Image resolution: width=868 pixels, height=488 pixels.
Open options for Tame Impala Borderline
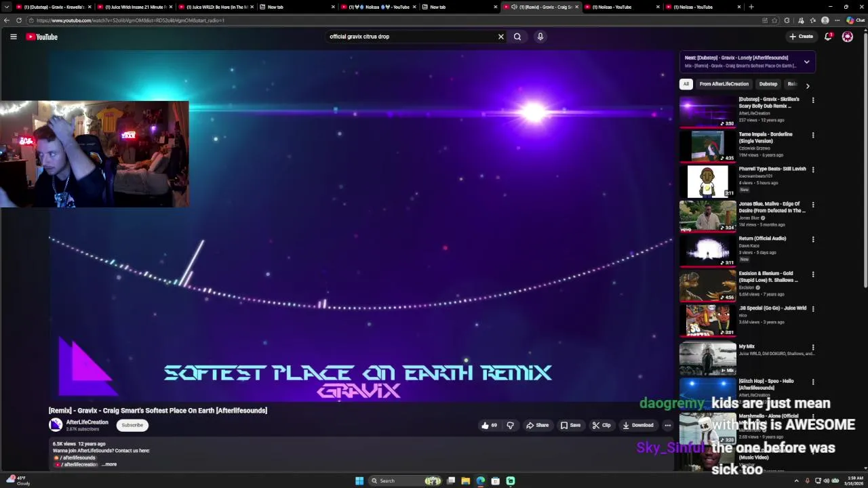[x=813, y=135]
